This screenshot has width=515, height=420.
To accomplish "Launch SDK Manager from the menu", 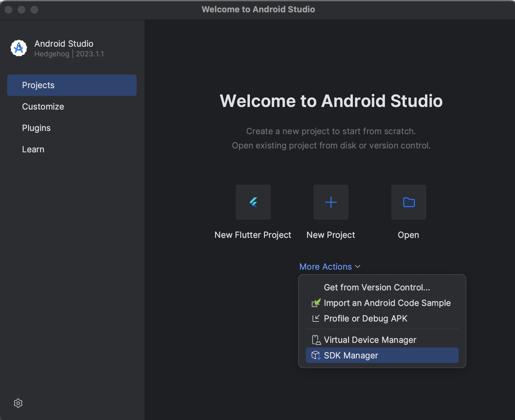I will tap(382, 356).
